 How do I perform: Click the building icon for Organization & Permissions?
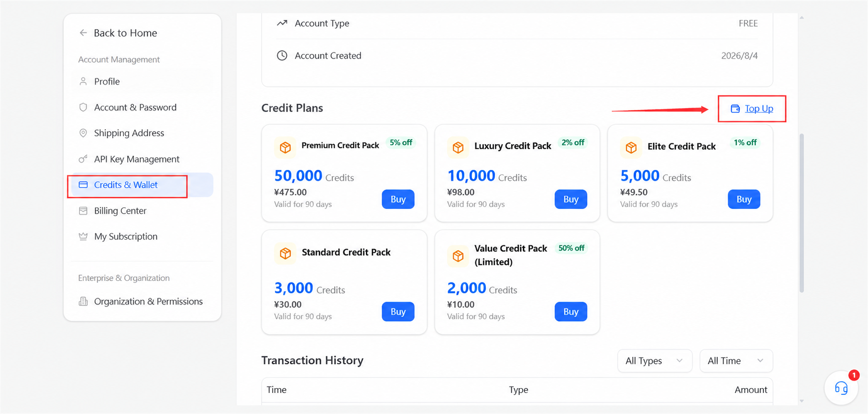point(83,301)
